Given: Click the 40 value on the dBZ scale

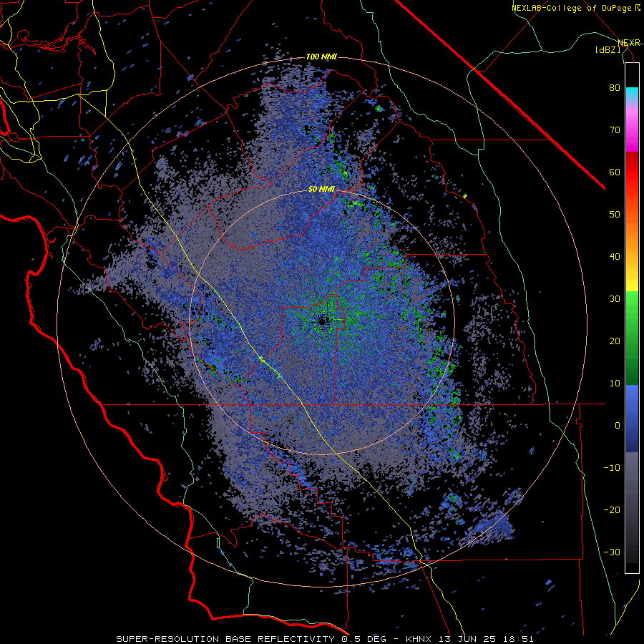Looking at the screenshot, I should [615, 257].
